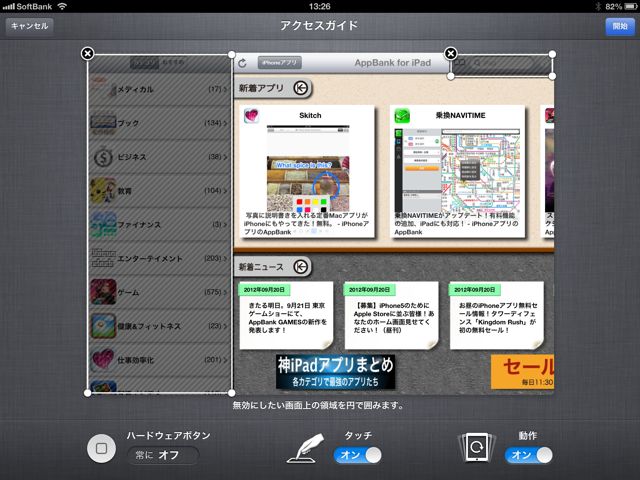Open the 乗換NAVITIME app icon
The width and height of the screenshot is (640, 480).
(x=402, y=116)
